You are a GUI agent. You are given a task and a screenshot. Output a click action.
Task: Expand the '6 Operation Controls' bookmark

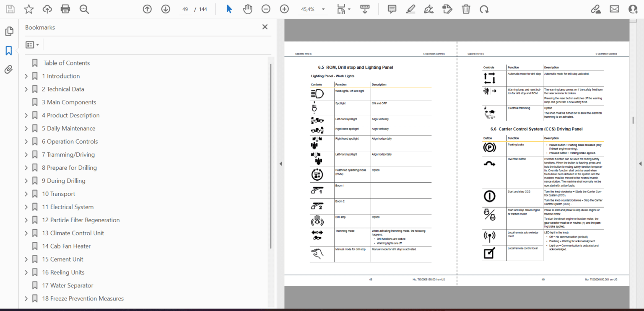click(x=26, y=141)
